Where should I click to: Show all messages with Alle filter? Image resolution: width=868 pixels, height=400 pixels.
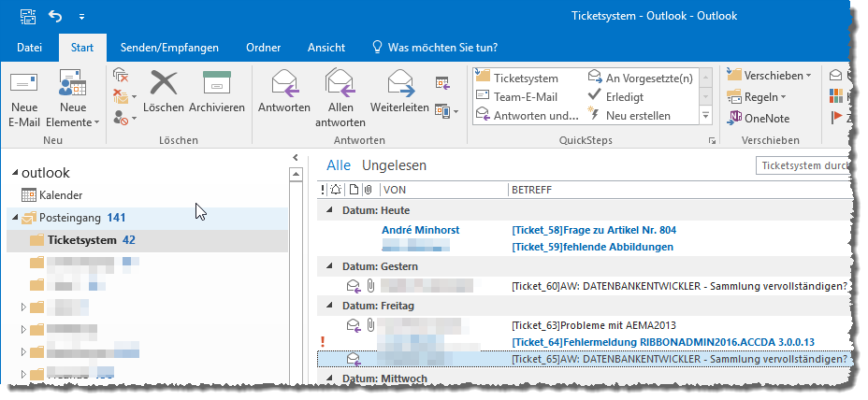pos(339,165)
